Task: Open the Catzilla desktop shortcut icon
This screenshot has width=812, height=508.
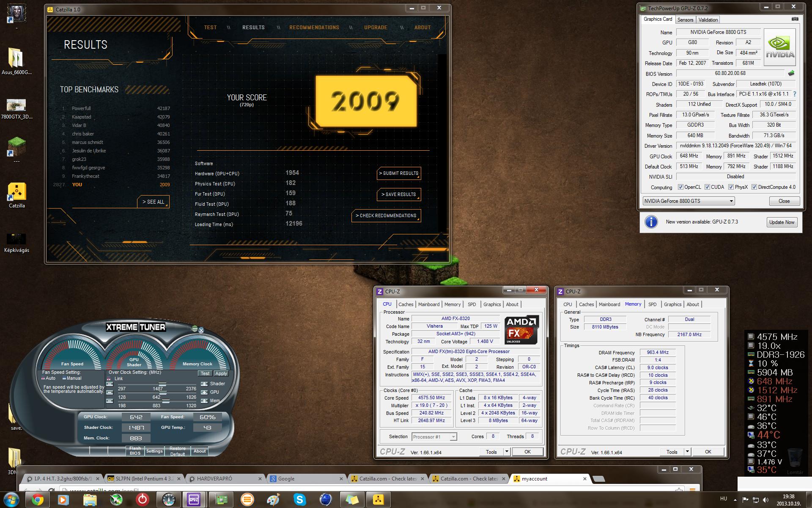Action: [17, 192]
